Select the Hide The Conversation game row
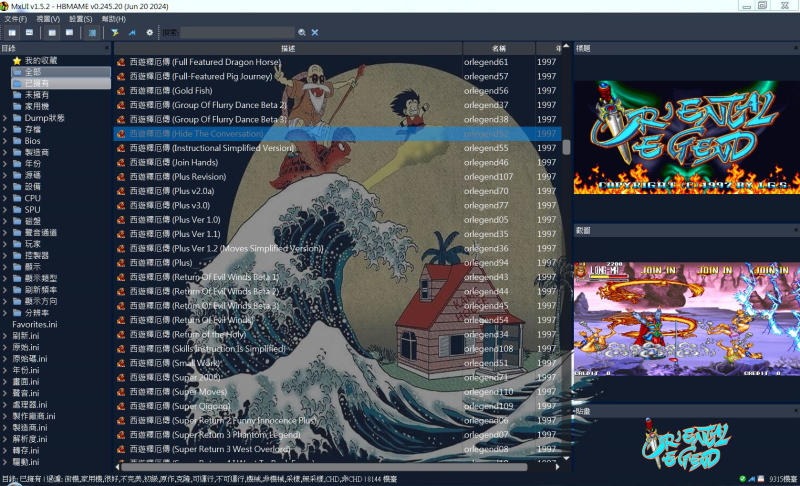Screen dimensions: 800x486 click(x=337, y=134)
